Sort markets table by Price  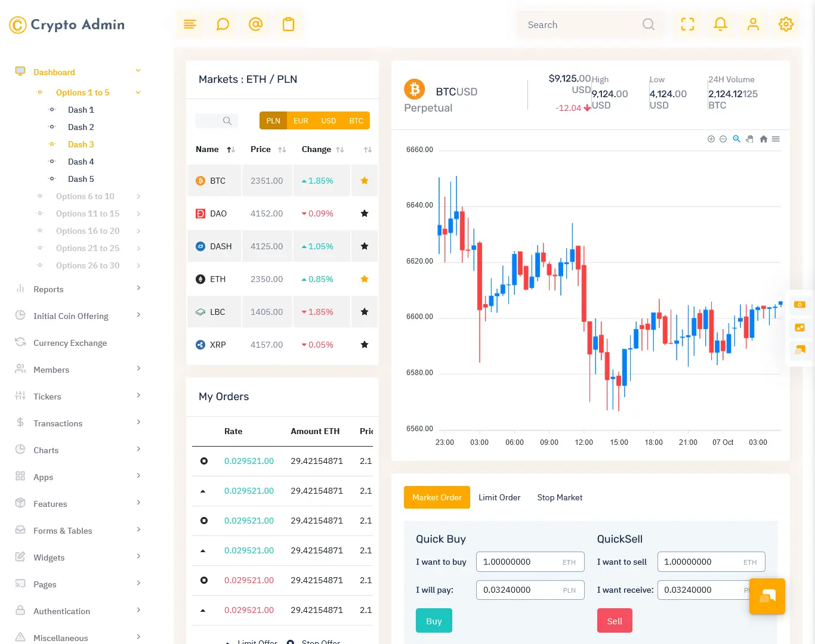point(268,149)
